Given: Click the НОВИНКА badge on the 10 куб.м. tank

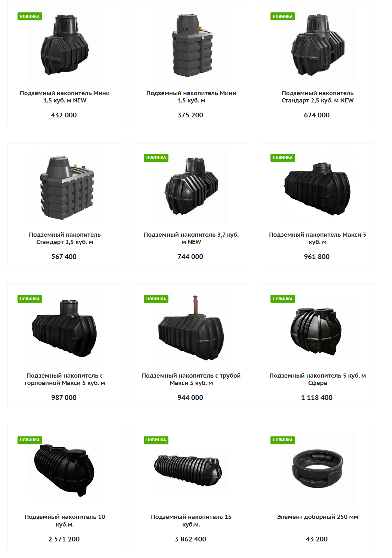Looking at the screenshot, I should (x=30, y=440).
